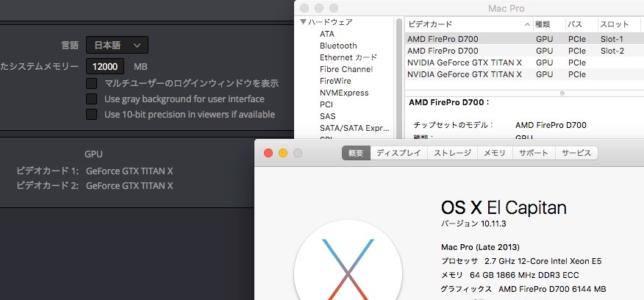Select the first NVIDIA GeForce GTX TITAN X row
Image resolution: width=644 pixels, height=300 pixels.
[x=524, y=63]
